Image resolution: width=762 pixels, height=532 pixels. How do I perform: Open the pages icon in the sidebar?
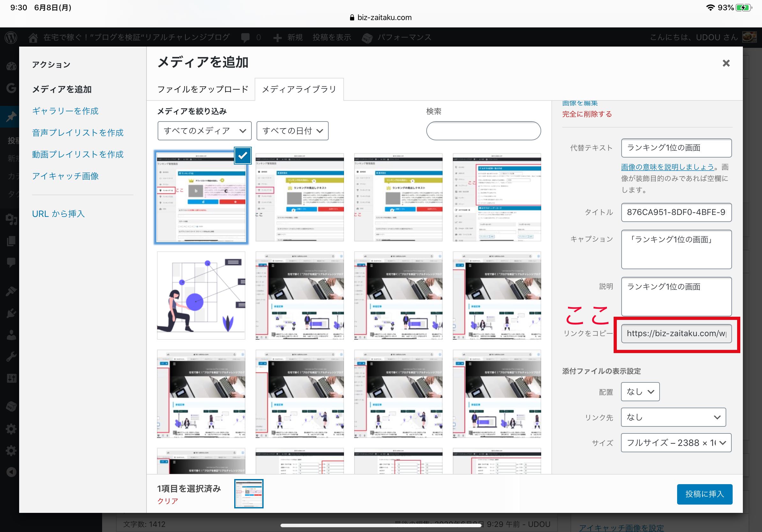click(x=11, y=241)
